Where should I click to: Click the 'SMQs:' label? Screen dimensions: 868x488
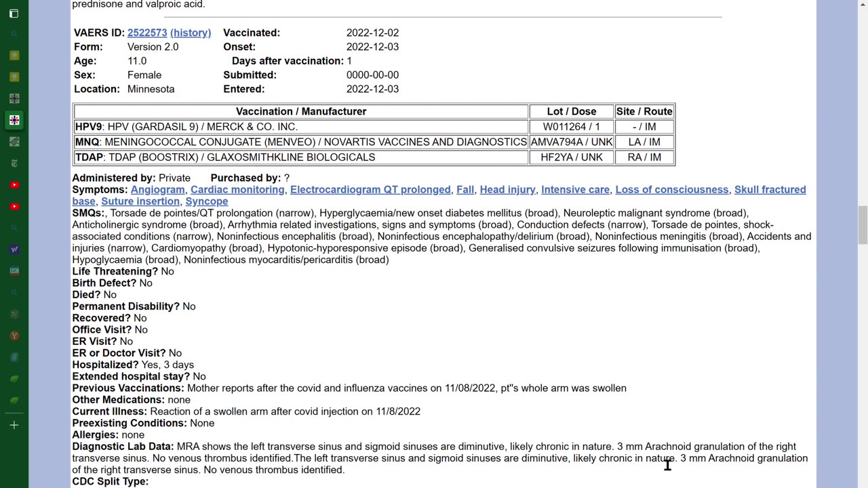[x=90, y=213]
